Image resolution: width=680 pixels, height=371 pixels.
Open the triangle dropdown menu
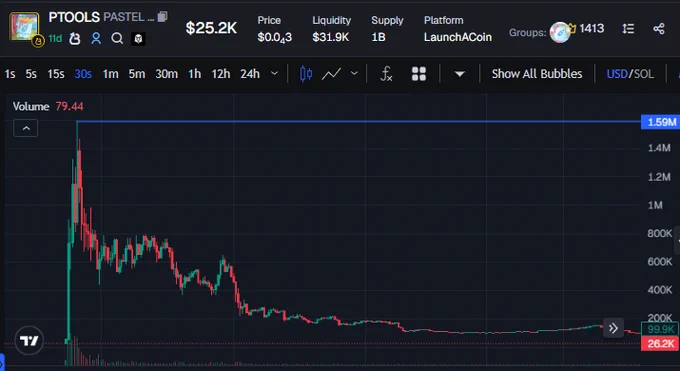pyautogui.click(x=460, y=74)
